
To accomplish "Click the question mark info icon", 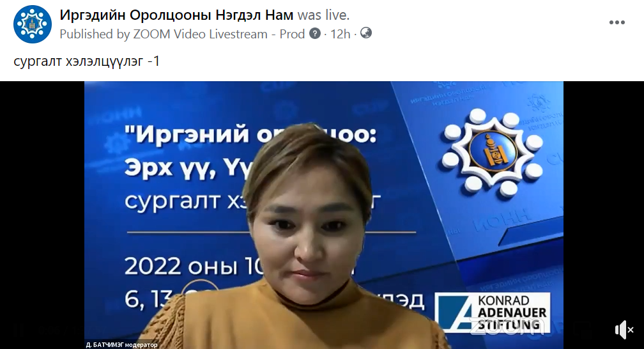I will 314,33.
